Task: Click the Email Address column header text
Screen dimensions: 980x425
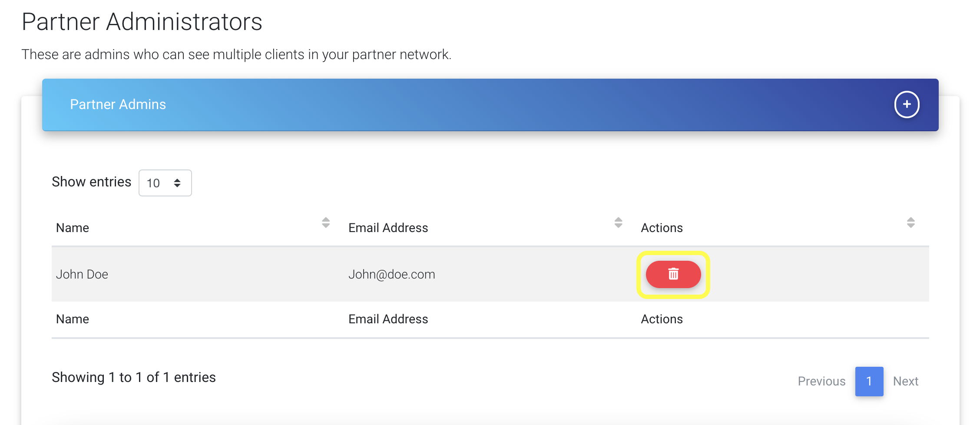Action: [388, 228]
